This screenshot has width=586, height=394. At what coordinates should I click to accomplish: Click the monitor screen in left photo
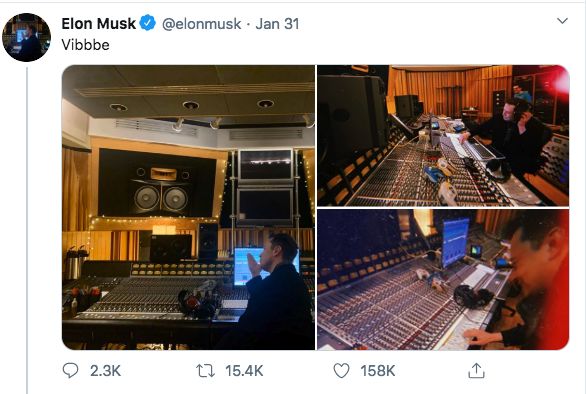click(x=247, y=266)
